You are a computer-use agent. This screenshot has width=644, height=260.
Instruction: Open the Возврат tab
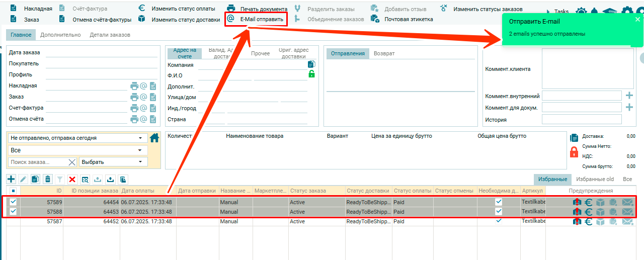tap(384, 53)
